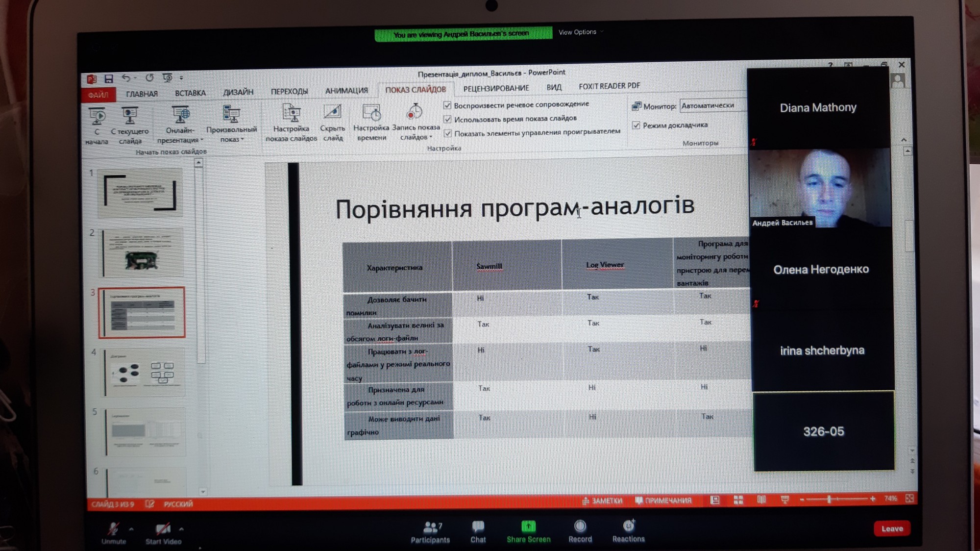Open the quick access toolbar customize arrow
Image resolution: width=980 pixels, height=551 pixels.
pyautogui.click(x=181, y=77)
